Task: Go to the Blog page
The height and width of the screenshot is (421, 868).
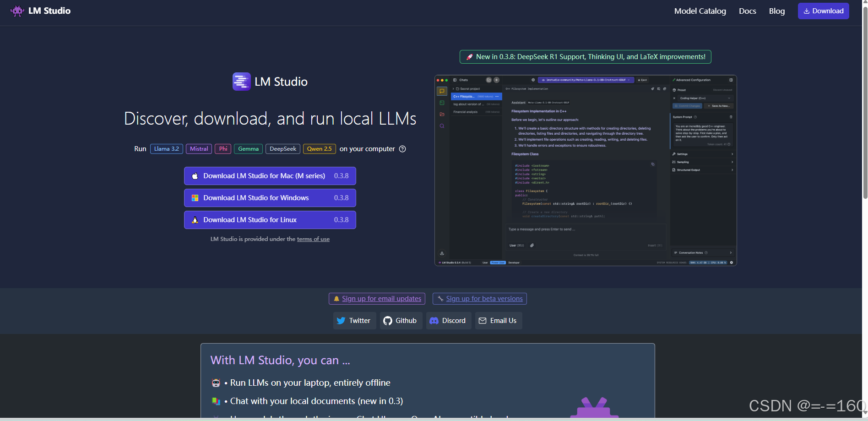Action: (776, 11)
